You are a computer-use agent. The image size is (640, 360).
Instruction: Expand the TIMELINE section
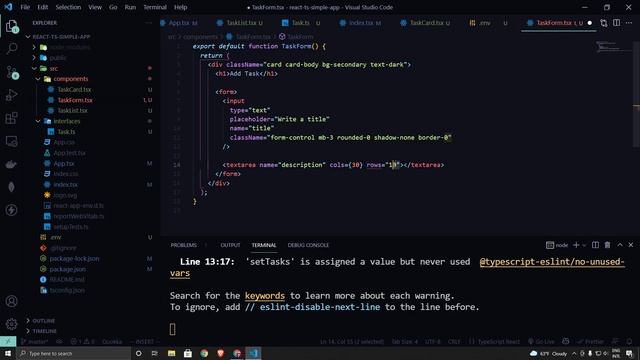coord(41,331)
